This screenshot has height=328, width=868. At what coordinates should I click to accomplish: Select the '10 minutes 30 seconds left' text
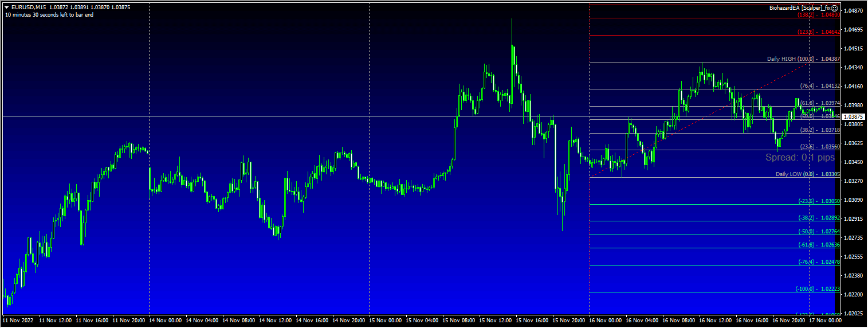tap(49, 15)
